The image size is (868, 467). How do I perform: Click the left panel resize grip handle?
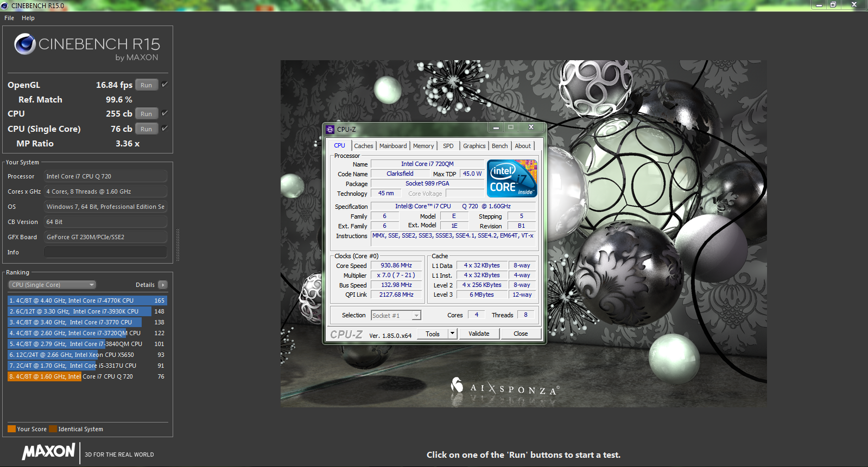(178, 245)
